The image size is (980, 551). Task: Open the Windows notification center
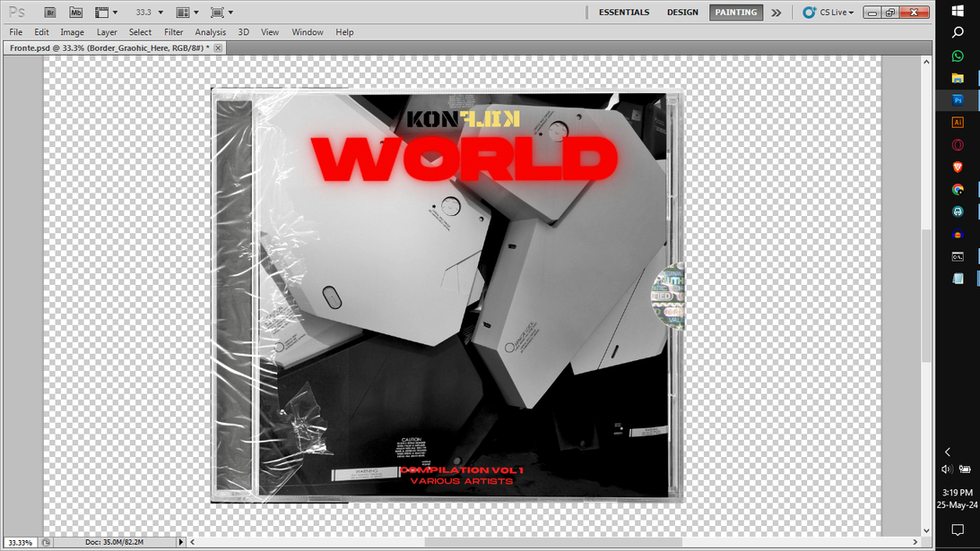(x=958, y=530)
